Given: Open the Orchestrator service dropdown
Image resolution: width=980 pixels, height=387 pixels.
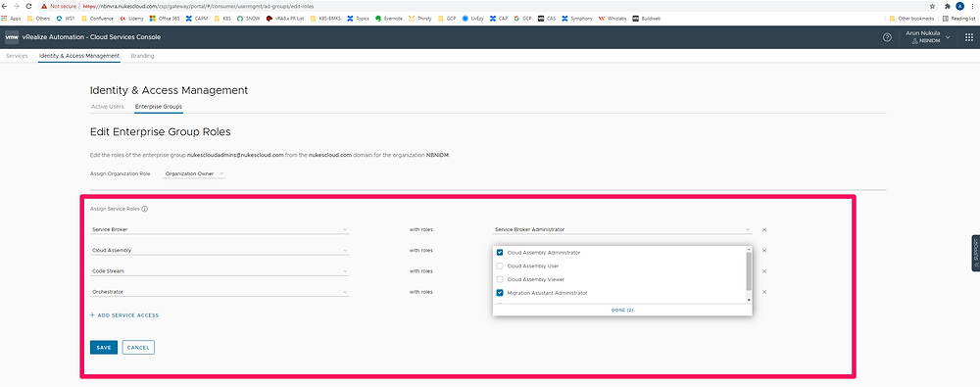Looking at the screenshot, I should tap(220, 292).
